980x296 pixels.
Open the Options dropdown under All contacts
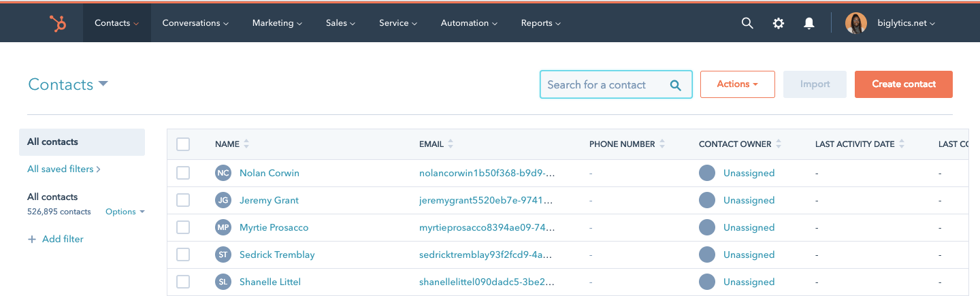click(125, 212)
